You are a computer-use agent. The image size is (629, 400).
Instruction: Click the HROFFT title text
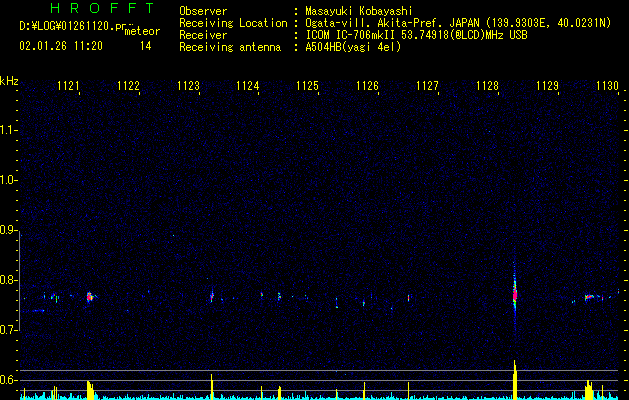tap(103, 8)
